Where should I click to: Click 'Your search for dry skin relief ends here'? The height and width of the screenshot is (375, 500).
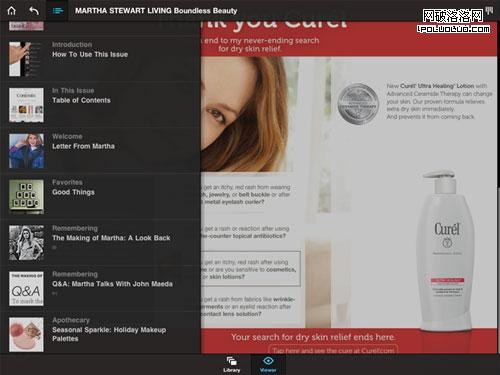coord(313,337)
